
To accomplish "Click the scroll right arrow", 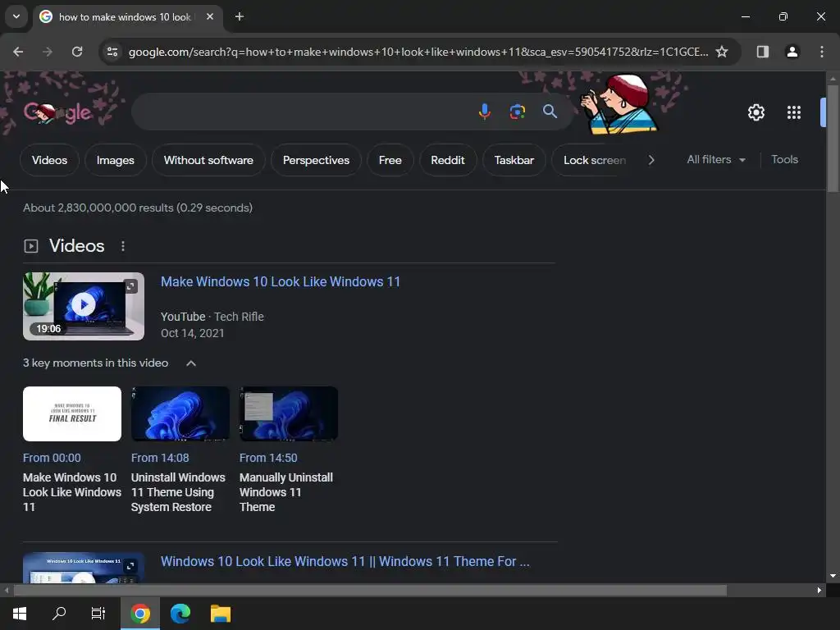I will coord(819,591).
